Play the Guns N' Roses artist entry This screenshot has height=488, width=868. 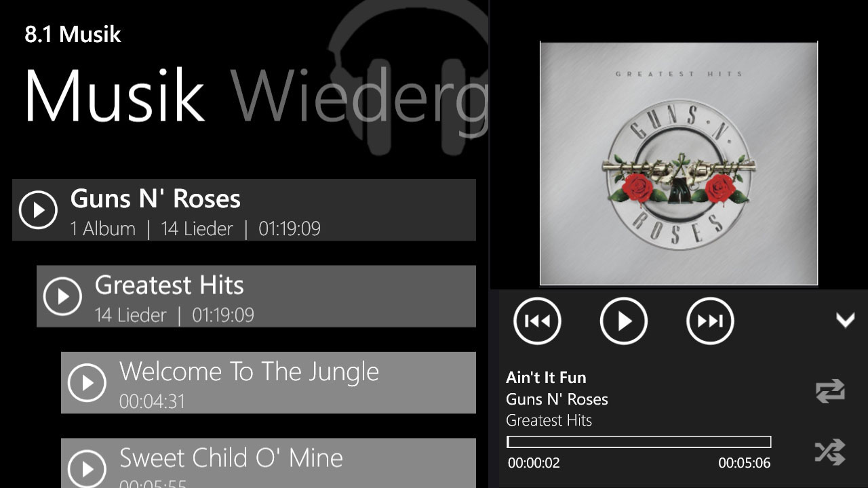(37, 210)
